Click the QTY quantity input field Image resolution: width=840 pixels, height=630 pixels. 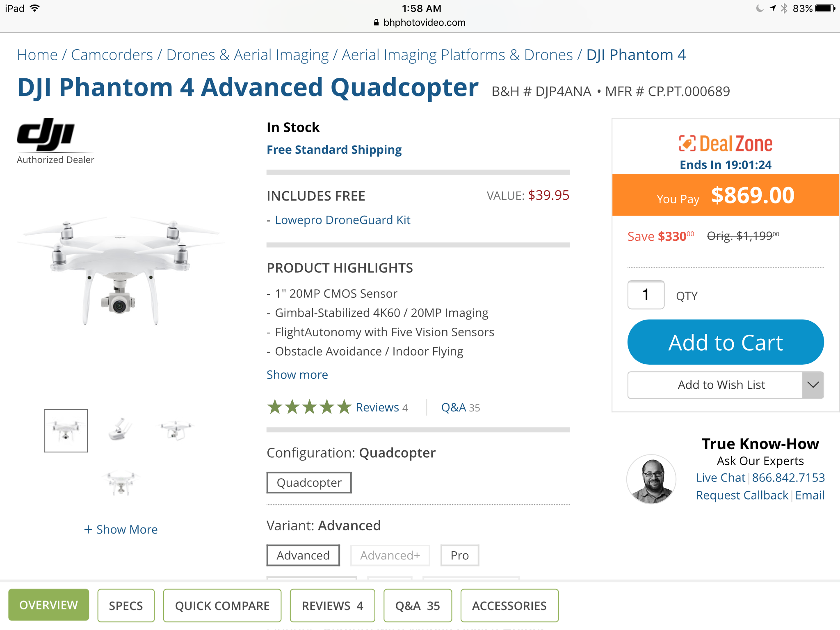[646, 295]
